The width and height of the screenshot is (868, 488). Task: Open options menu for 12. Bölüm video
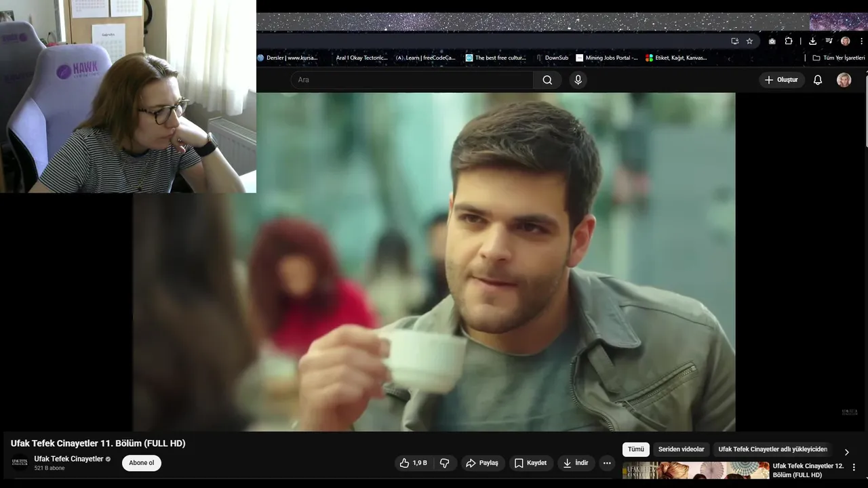[x=854, y=467]
